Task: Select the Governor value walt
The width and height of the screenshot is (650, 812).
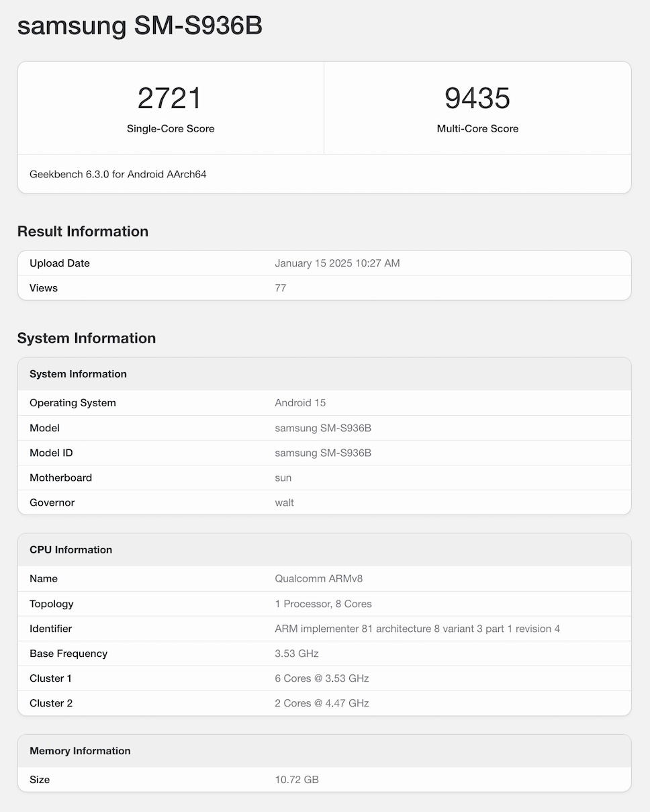Action: (x=285, y=502)
